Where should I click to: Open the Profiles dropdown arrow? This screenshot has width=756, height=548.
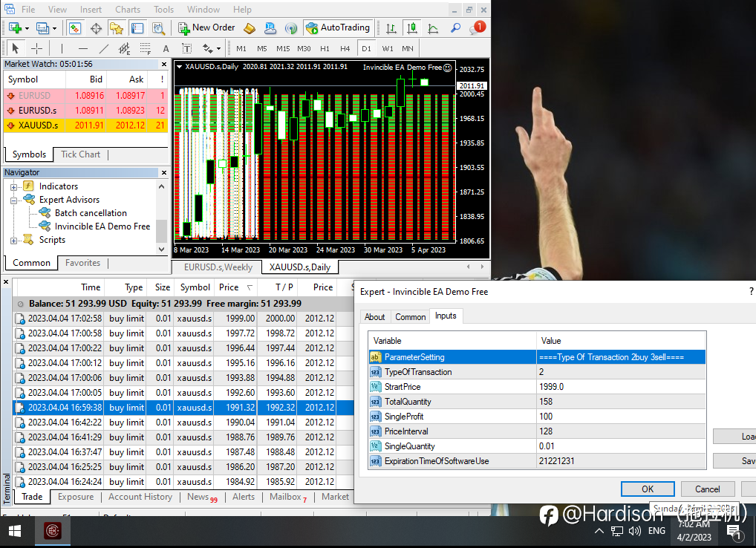54,28
